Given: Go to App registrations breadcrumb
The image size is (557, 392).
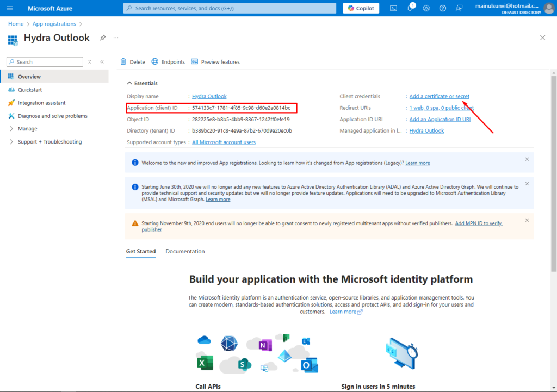Looking at the screenshot, I should tap(54, 24).
